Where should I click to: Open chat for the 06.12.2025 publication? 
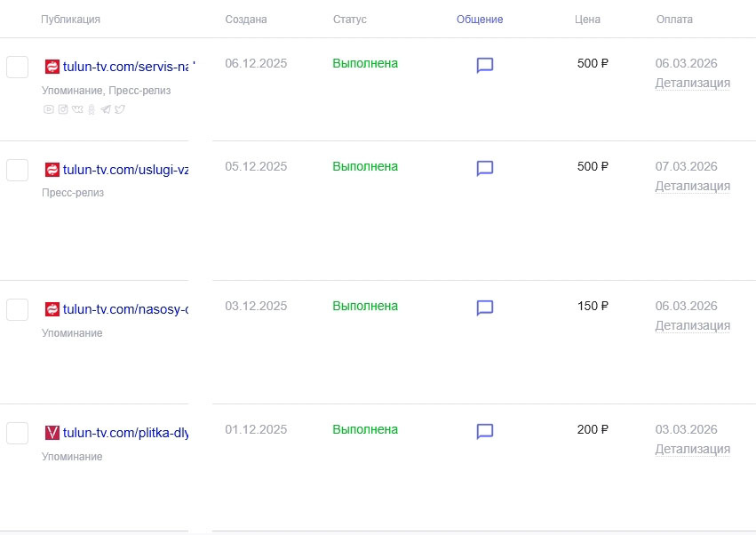coord(485,65)
